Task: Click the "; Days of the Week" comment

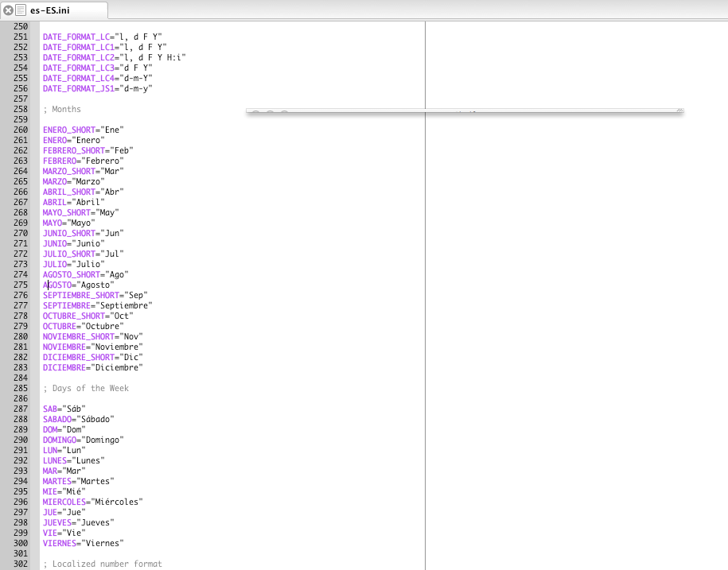Action: click(x=86, y=388)
